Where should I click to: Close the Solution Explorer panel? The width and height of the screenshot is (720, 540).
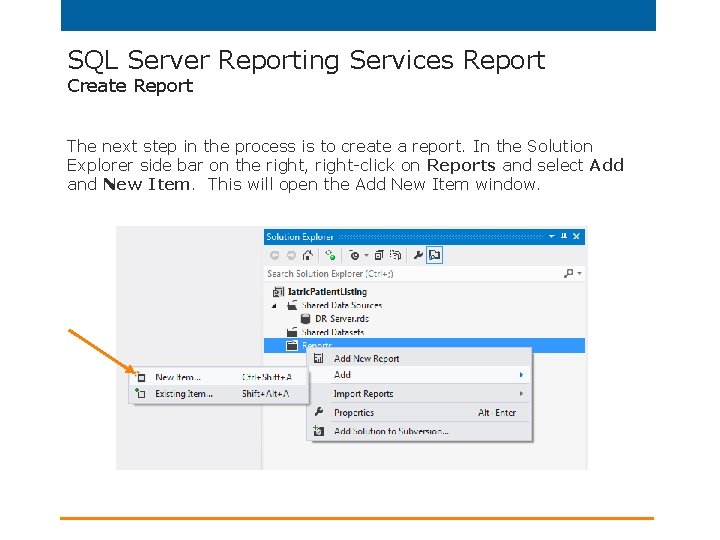click(576, 236)
